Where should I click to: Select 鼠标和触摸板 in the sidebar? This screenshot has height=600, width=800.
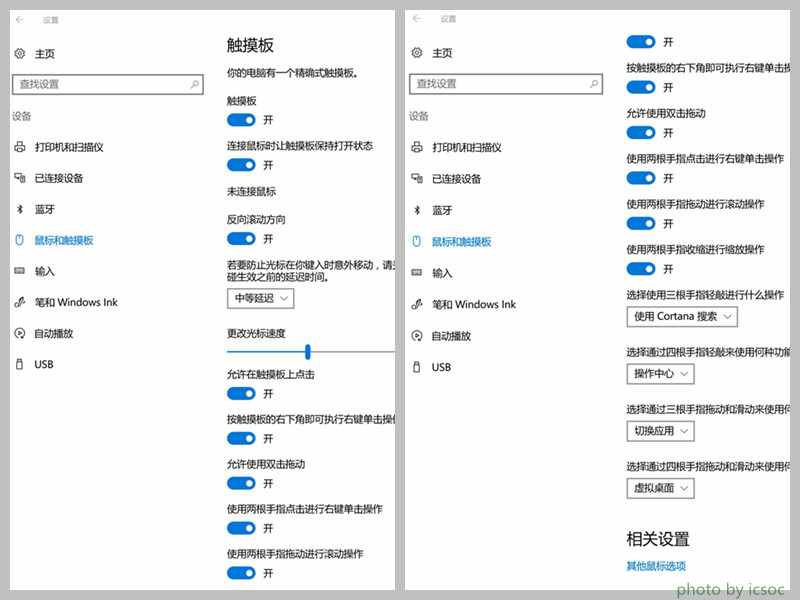(64, 240)
